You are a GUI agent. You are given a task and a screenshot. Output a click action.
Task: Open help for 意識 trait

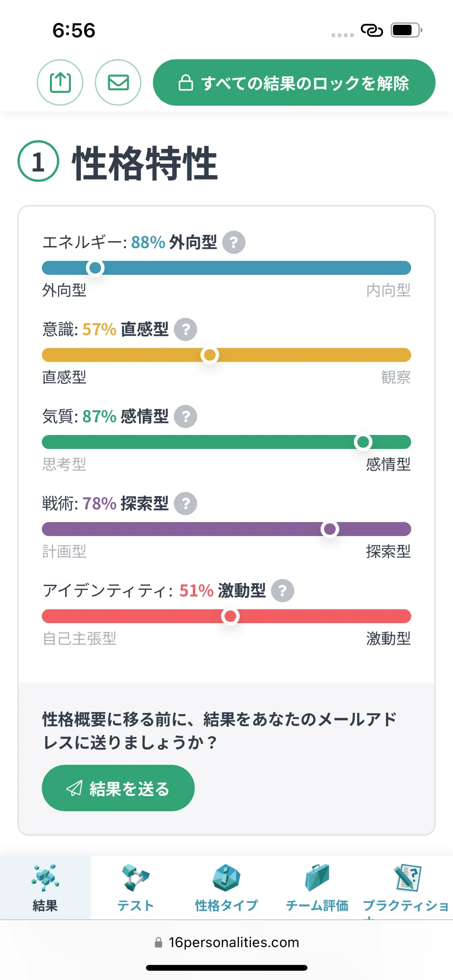pyautogui.click(x=185, y=330)
